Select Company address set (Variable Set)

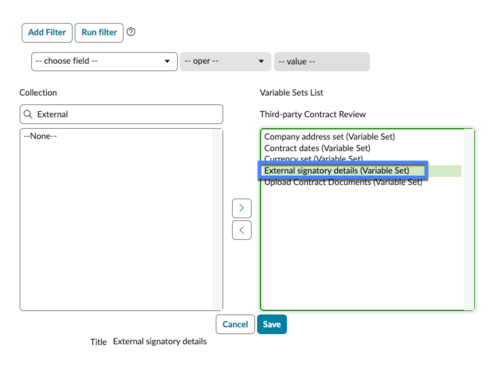click(329, 137)
